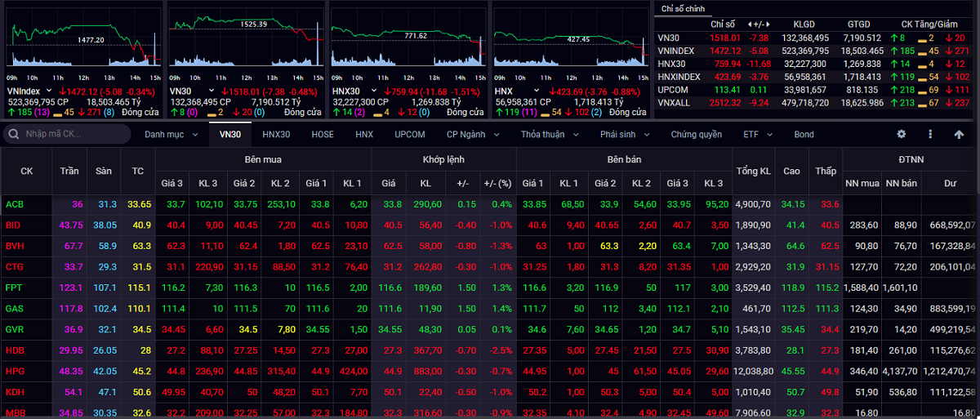Click the Trần column header
980x419 pixels.
click(69, 172)
